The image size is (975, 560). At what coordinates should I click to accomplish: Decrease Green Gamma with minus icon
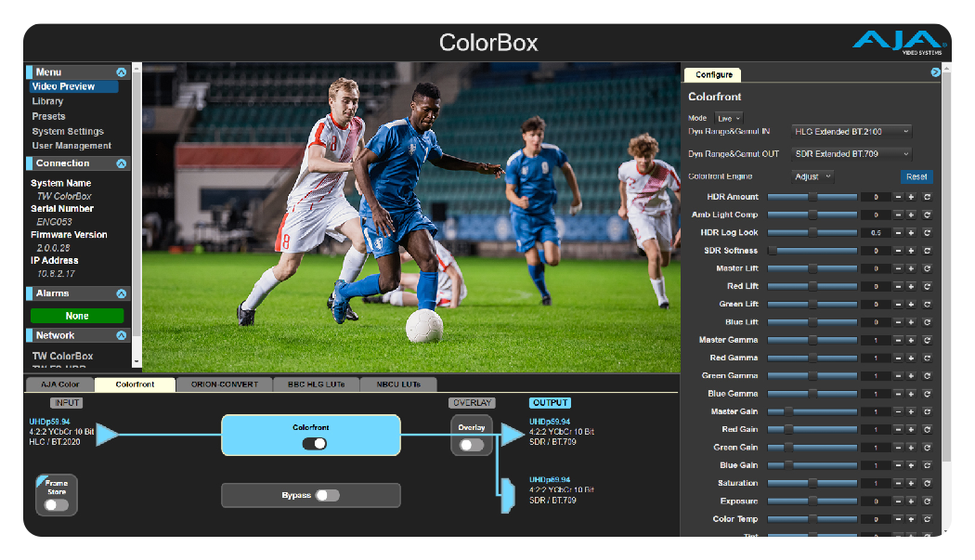[x=898, y=376]
